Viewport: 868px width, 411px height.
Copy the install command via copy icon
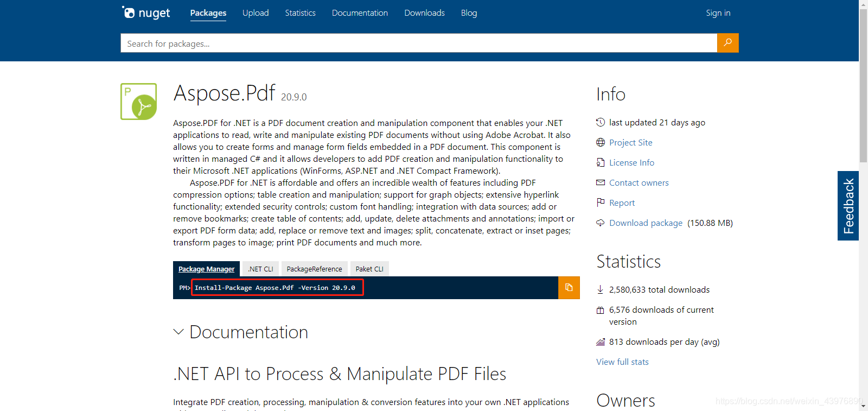569,288
